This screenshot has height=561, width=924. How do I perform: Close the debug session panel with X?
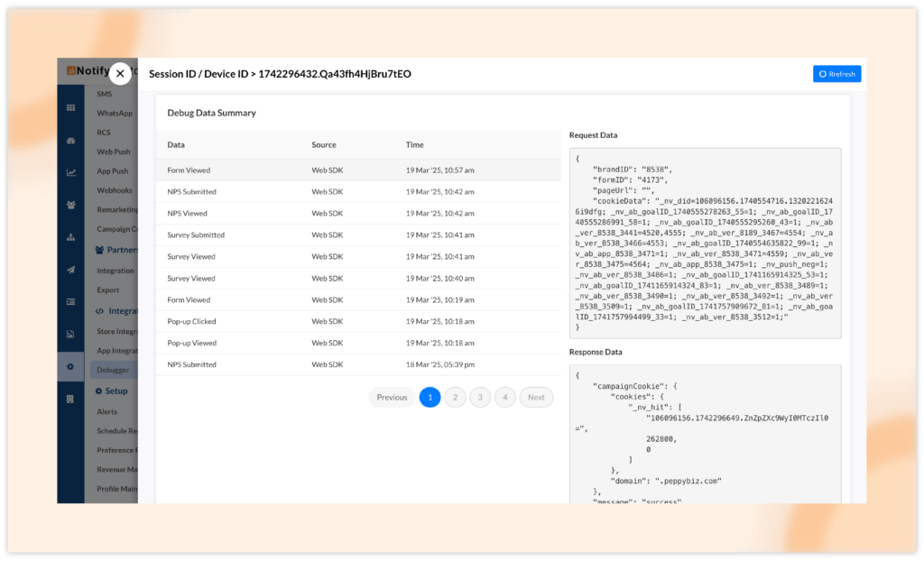click(120, 74)
